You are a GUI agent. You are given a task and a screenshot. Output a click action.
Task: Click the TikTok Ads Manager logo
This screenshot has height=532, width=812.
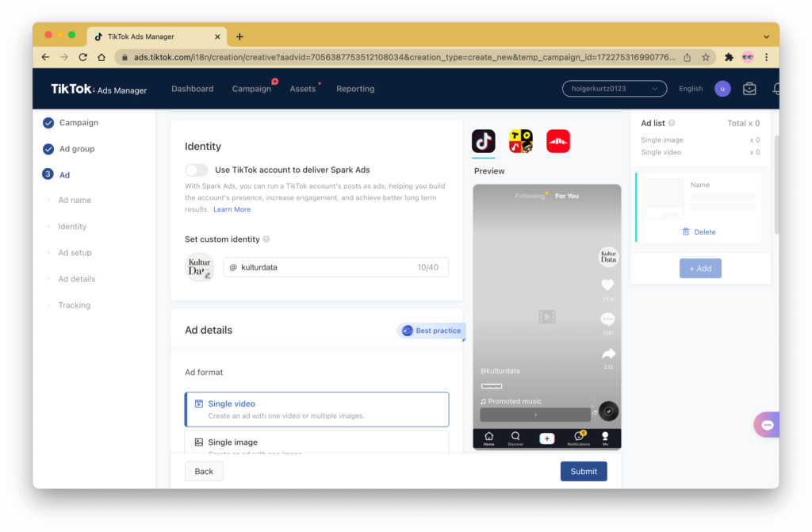[x=99, y=89]
